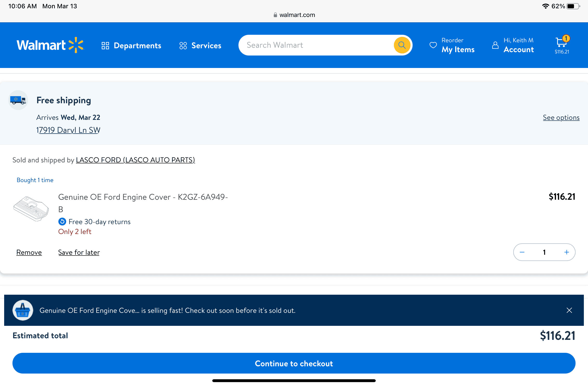Dismiss the selling fast banner
This screenshot has width=588, height=386.
coord(569,310)
